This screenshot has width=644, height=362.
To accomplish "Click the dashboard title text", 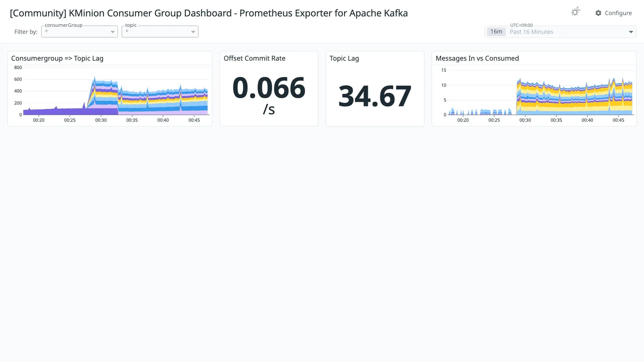I will click(x=209, y=13).
